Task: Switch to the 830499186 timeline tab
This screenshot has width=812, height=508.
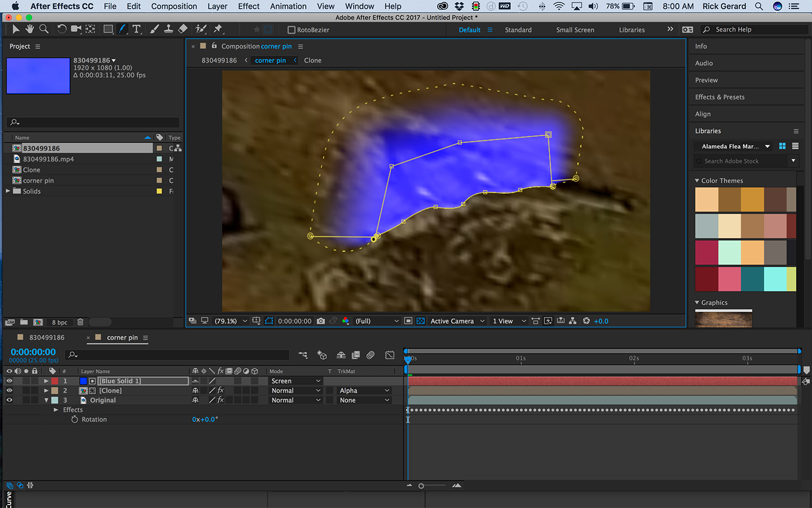Action: pyautogui.click(x=47, y=338)
